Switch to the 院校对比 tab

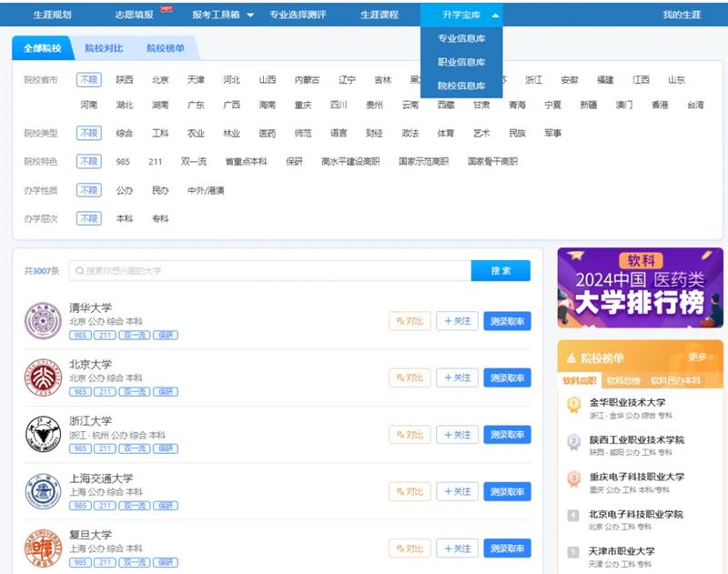(x=104, y=48)
